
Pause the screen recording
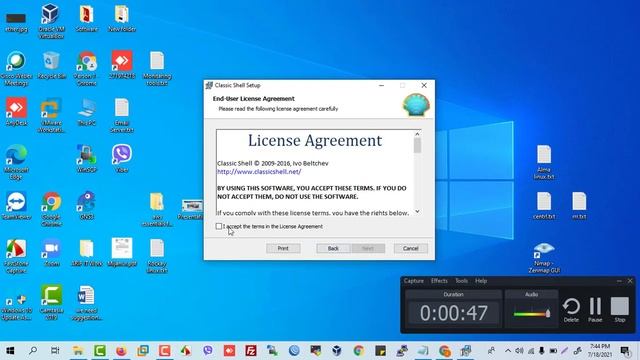(x=595, y=310)
